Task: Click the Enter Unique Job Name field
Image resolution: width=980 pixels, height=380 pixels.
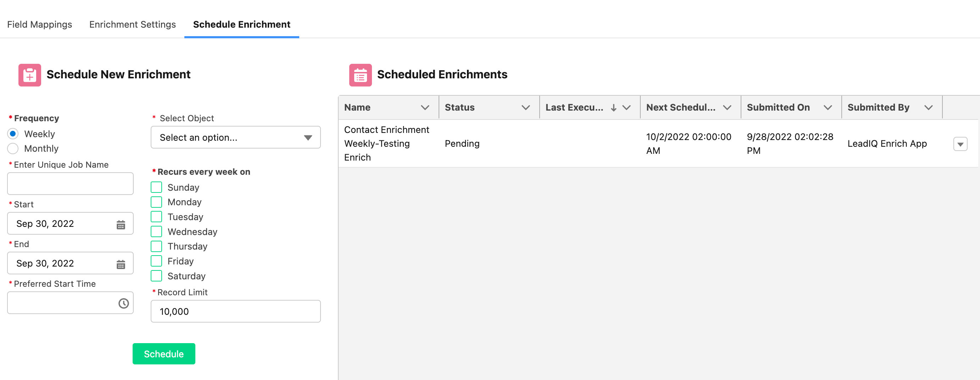Action: pos(71,184)
